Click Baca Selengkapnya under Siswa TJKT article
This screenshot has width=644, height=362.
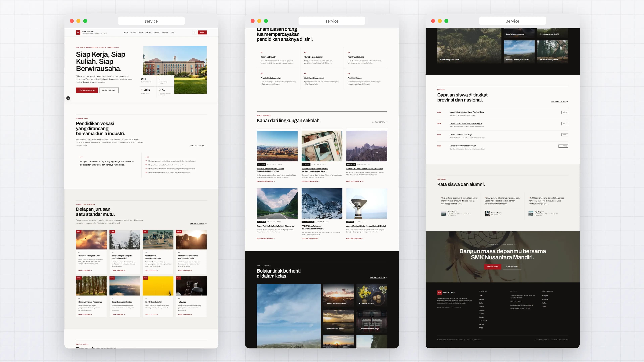(355, 181)
